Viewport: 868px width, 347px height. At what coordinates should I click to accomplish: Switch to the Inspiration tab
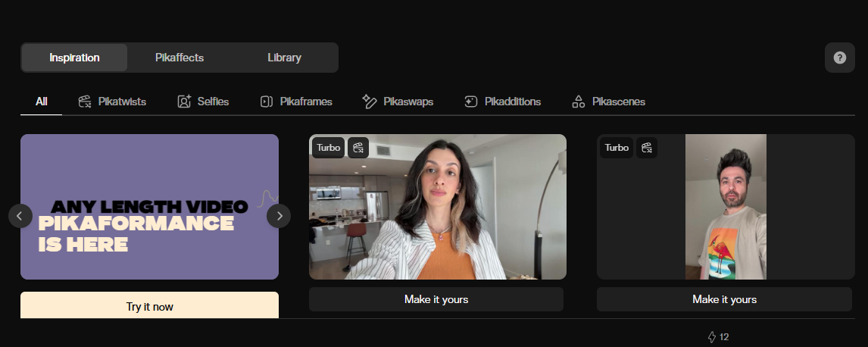(x=74, y=58)
